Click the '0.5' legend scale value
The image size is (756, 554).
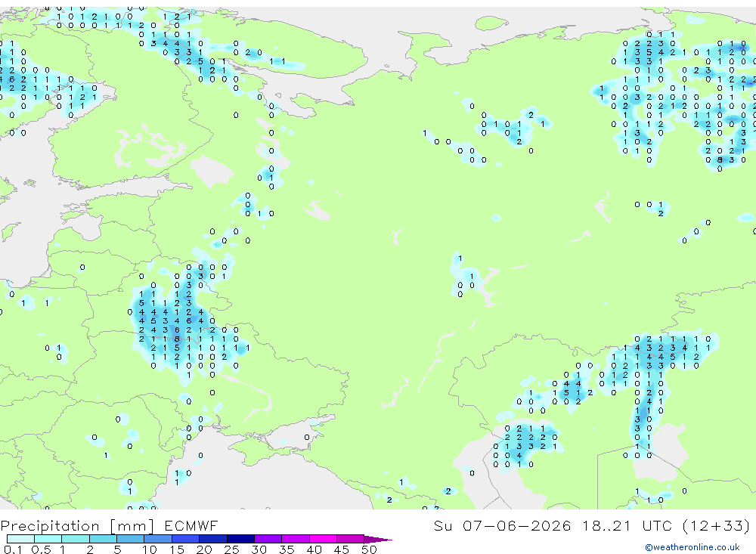point(41,549)
